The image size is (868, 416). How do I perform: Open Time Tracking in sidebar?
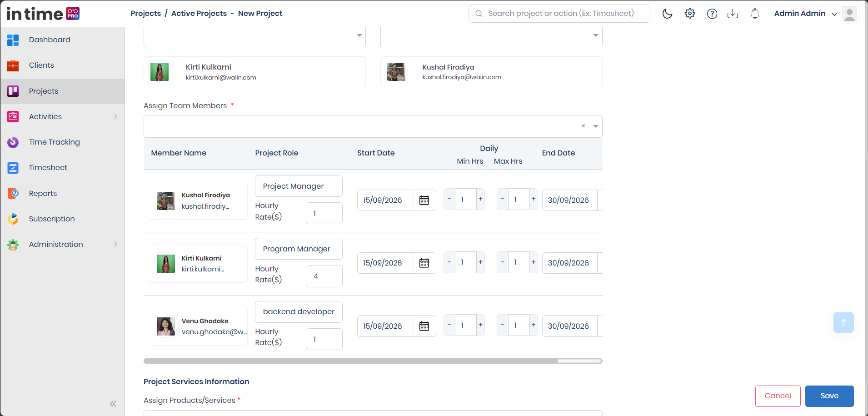point(63,142)
